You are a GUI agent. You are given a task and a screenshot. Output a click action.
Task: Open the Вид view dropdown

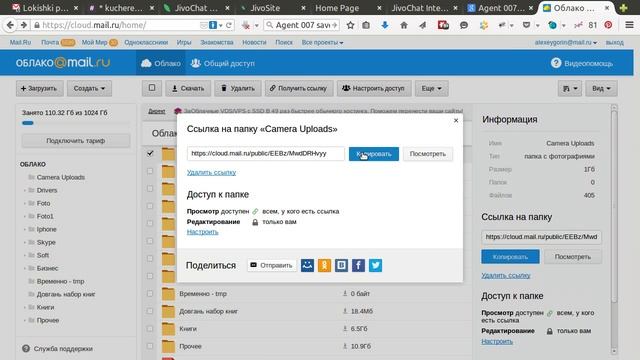pyautogui.click(x=601, y=88)
